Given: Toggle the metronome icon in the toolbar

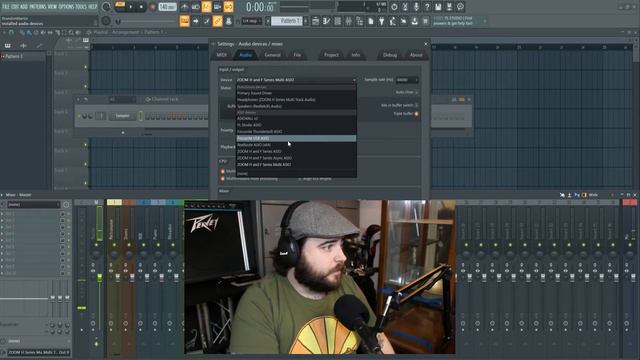Looking at the screenshot, I should (x=184, y=7).
